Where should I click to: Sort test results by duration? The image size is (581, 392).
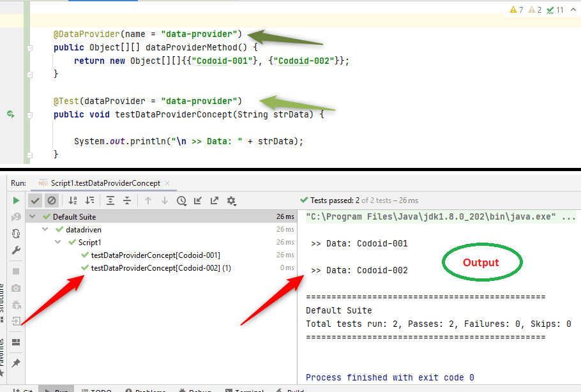click(x=91, y=200)
